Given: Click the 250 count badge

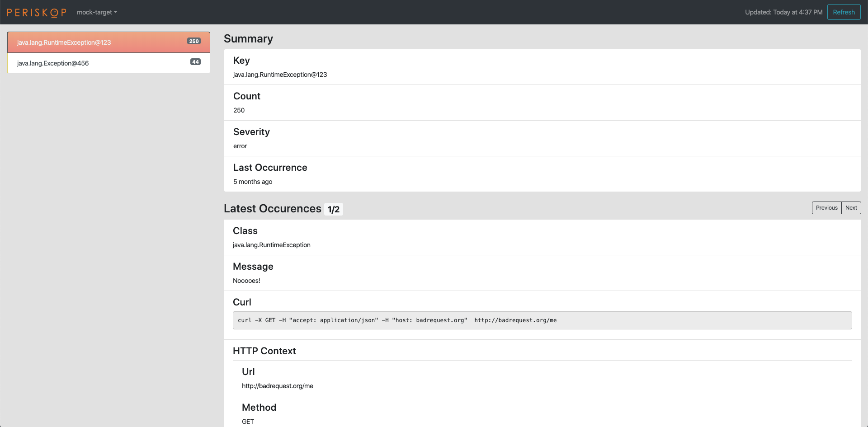Looking at the screenshot, I should point(194,41).
